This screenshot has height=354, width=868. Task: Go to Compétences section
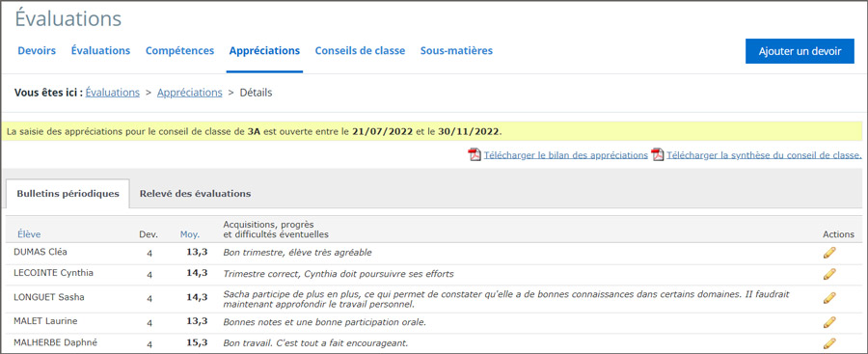[x=180, y=51]
